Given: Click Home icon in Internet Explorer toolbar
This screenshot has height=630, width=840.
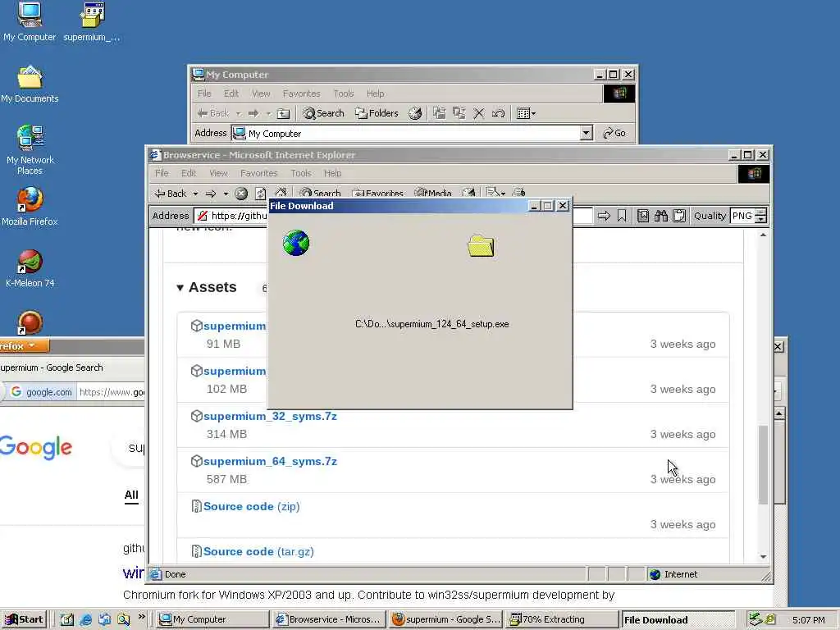Looking at the screenshot, I should 281,192.
